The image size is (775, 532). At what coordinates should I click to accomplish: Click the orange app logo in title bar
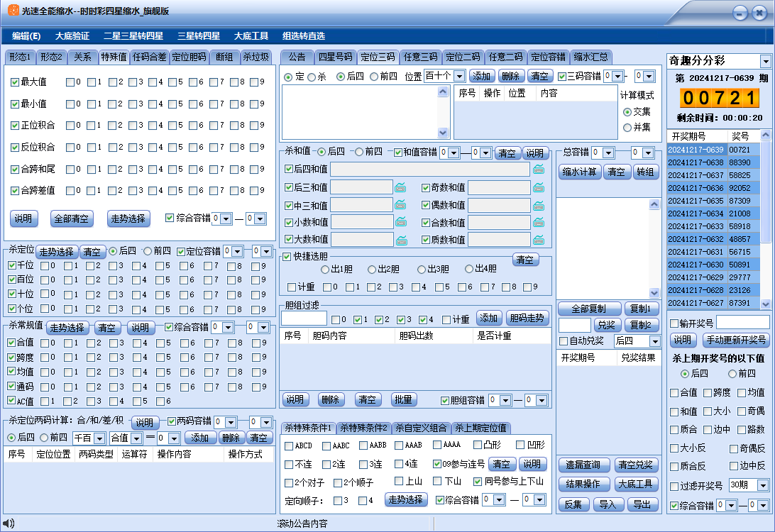pos(13,11)
